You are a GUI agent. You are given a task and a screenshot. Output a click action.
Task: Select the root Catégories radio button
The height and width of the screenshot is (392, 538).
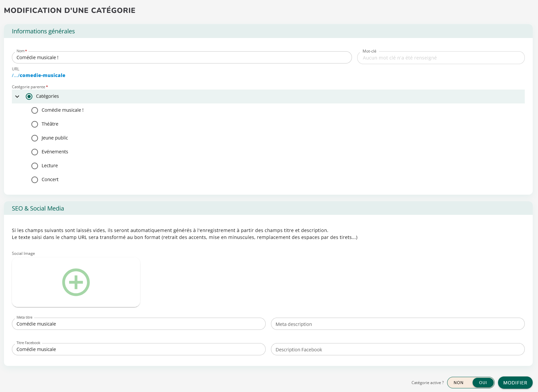click(x=29, y=97)
